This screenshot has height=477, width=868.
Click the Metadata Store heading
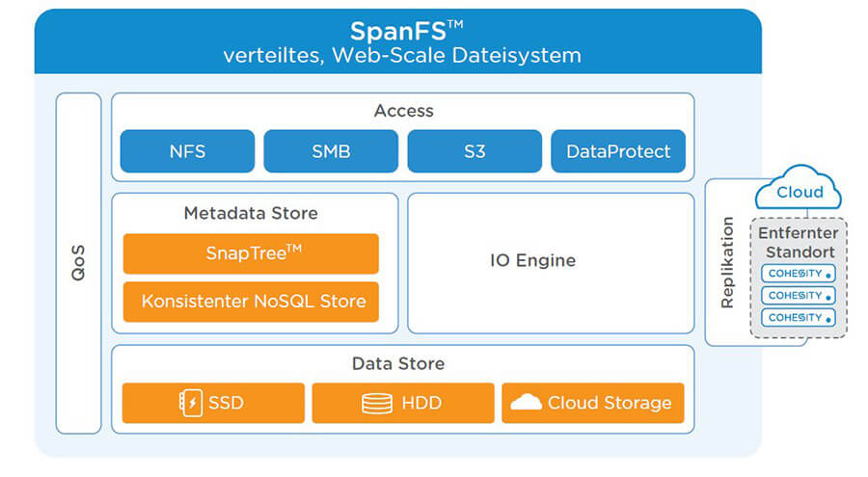point(251,213)
